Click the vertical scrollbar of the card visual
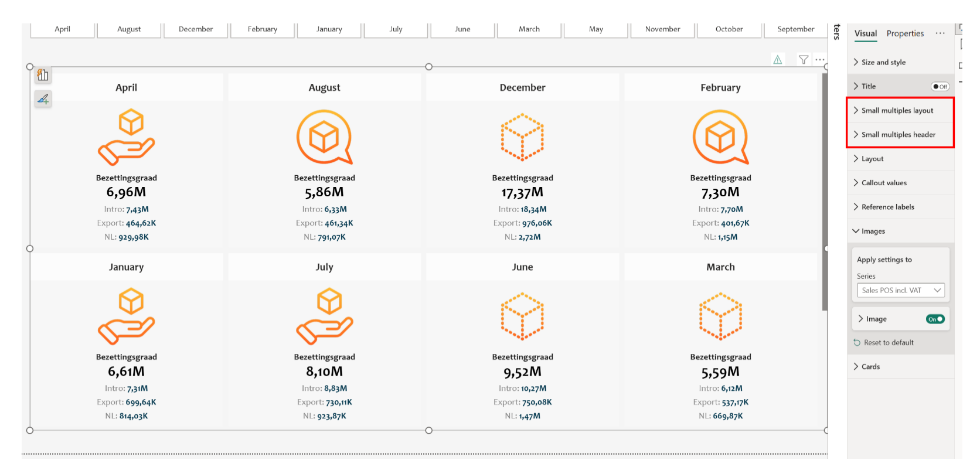Image resolution: width=980 pixels, height=470 pixels. (825, 193)
